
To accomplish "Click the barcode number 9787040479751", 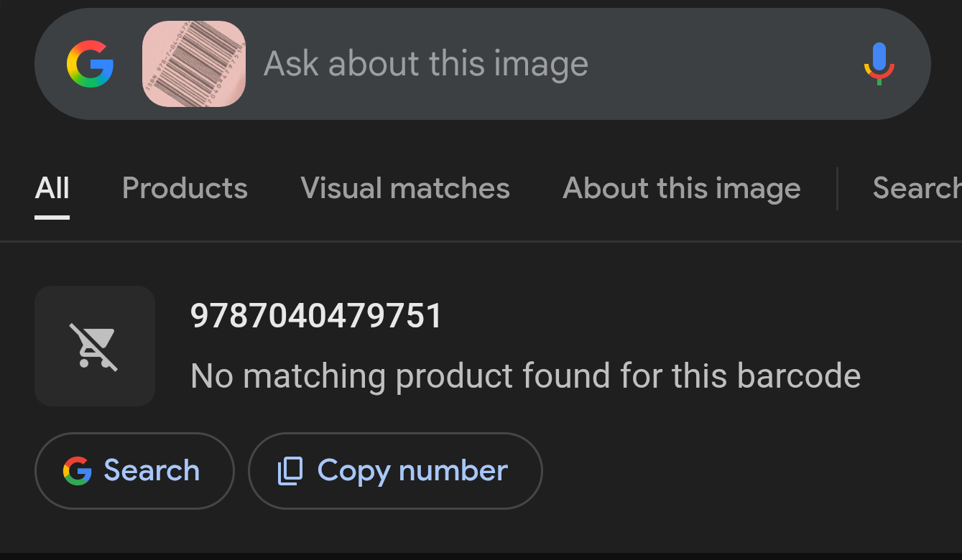I will 317,316.
